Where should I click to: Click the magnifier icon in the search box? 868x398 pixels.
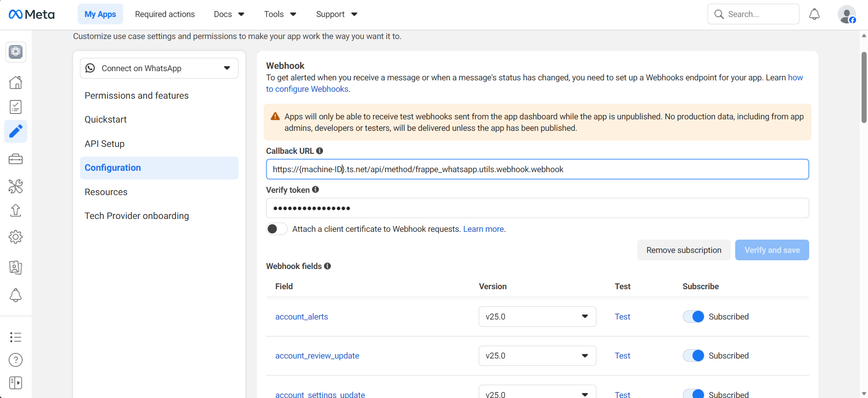[x=719, y=14]
